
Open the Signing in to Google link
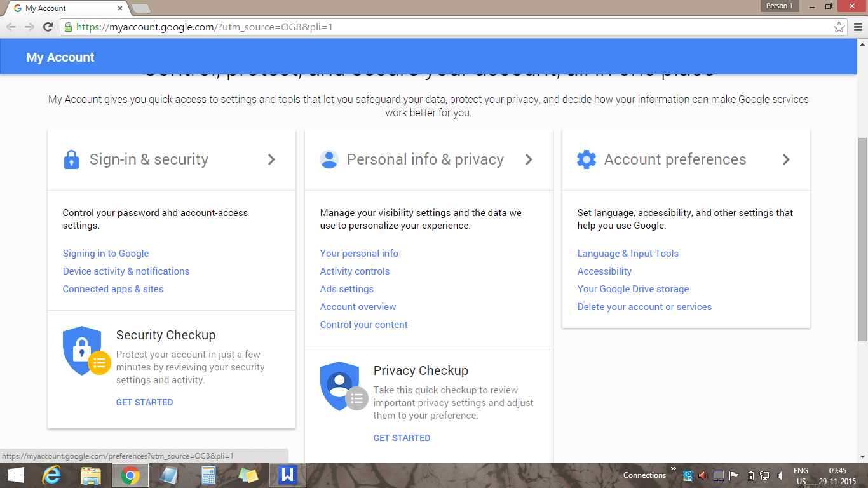tap(105, 254)
